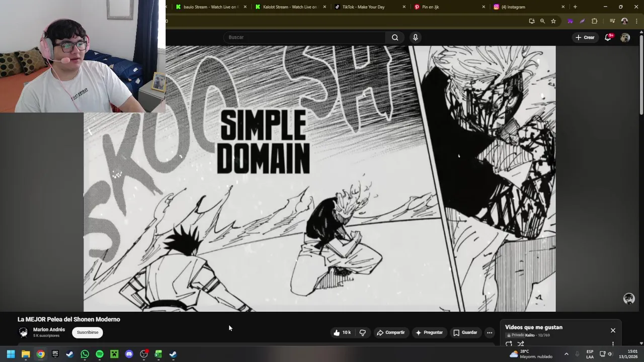Click the Crear button

pyautogui.click(x=585, y=37)
